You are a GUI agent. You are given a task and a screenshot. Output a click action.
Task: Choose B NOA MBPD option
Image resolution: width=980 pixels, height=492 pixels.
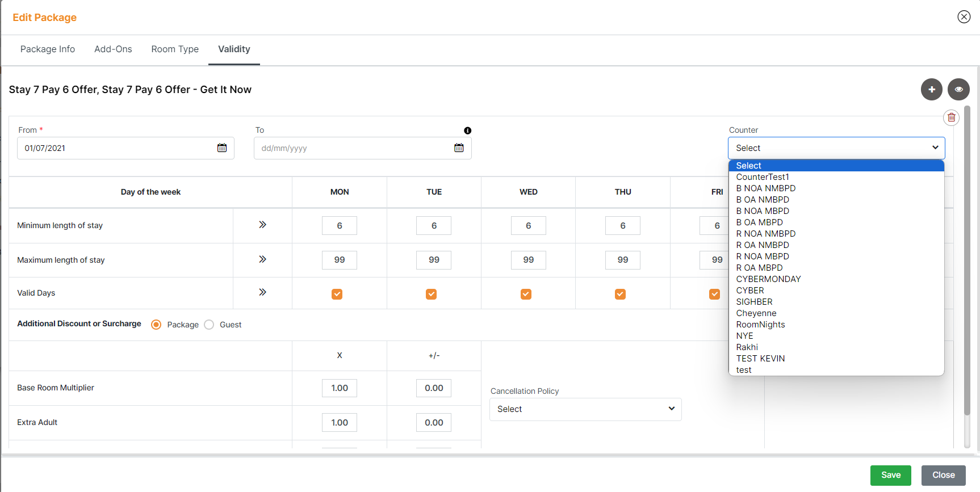pyautogui.click(x=836, y=211)
